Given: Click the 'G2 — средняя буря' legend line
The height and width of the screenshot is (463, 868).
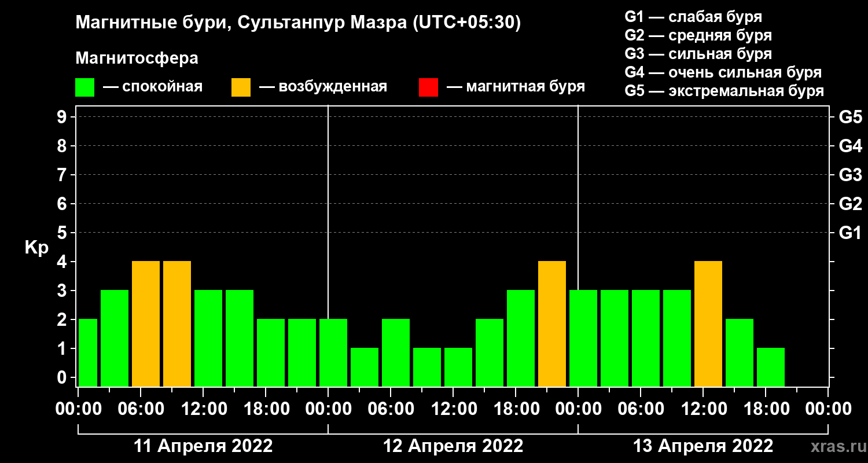Looking at the screenshot, I should (698, 35).
